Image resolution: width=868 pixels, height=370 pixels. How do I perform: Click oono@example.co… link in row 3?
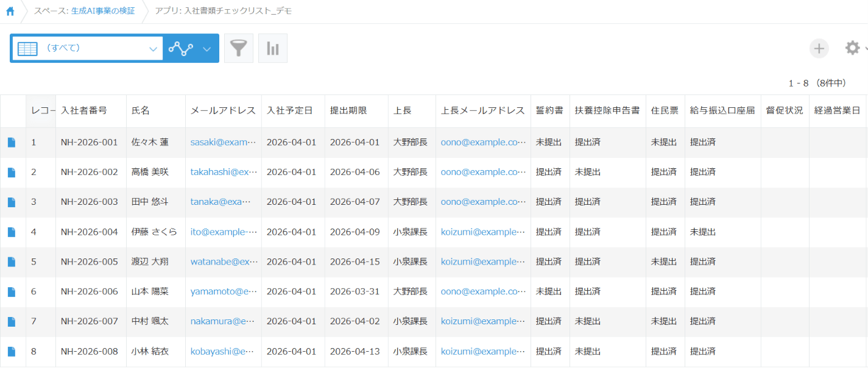click(x=483, y=202)
